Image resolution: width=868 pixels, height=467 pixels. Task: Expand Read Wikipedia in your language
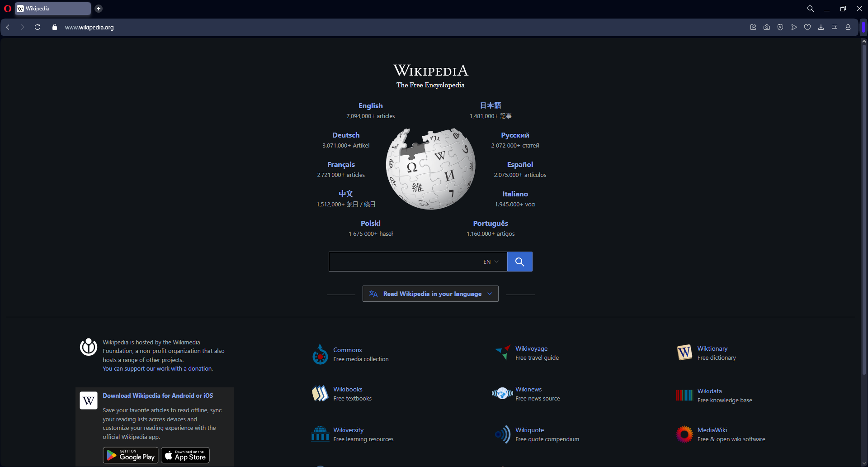click(430, 294)
